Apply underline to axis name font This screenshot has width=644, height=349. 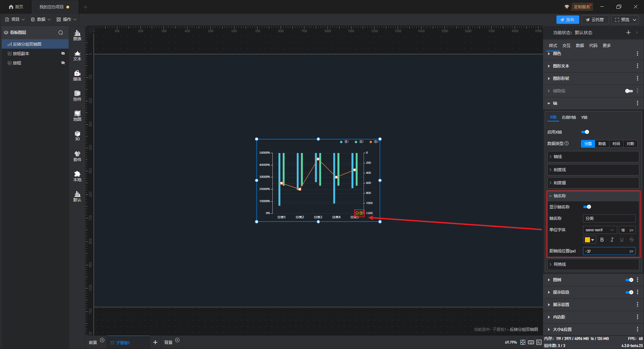[622, 240]
